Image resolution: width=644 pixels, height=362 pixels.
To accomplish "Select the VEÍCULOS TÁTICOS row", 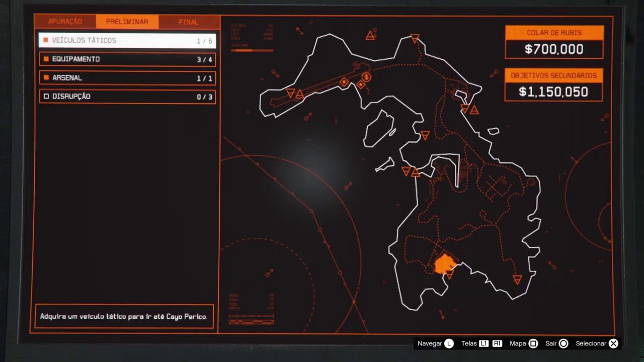I will click(127, 41).
